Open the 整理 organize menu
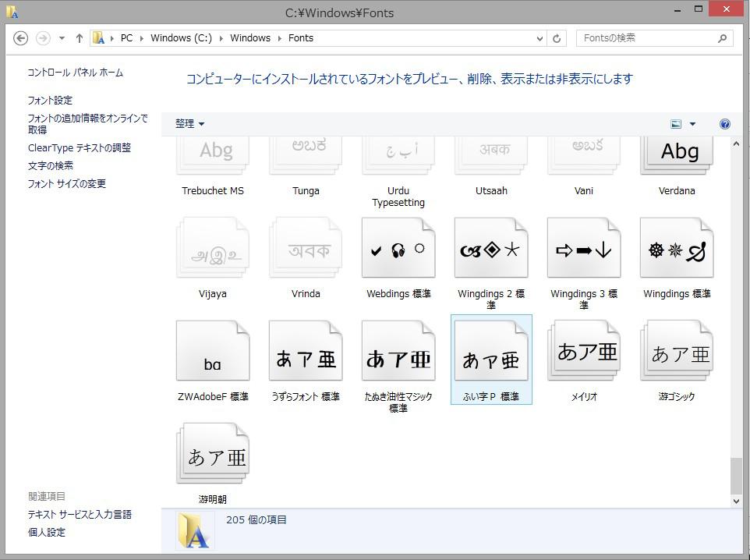750x560 pixels. click(189, 124)
